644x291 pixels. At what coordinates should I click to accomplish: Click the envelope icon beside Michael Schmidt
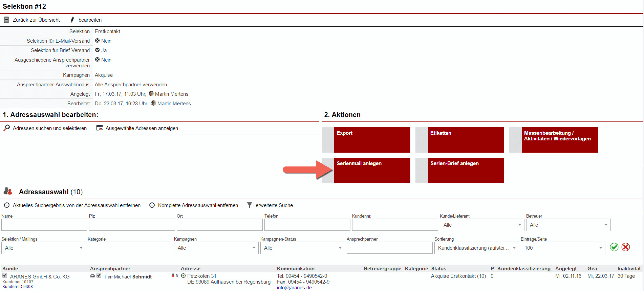click(92, 276)
